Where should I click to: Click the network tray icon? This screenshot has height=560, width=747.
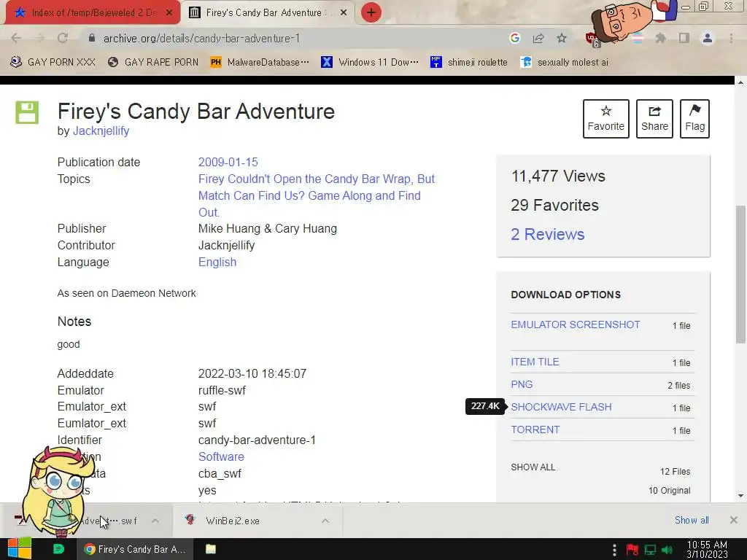[650, 550]
